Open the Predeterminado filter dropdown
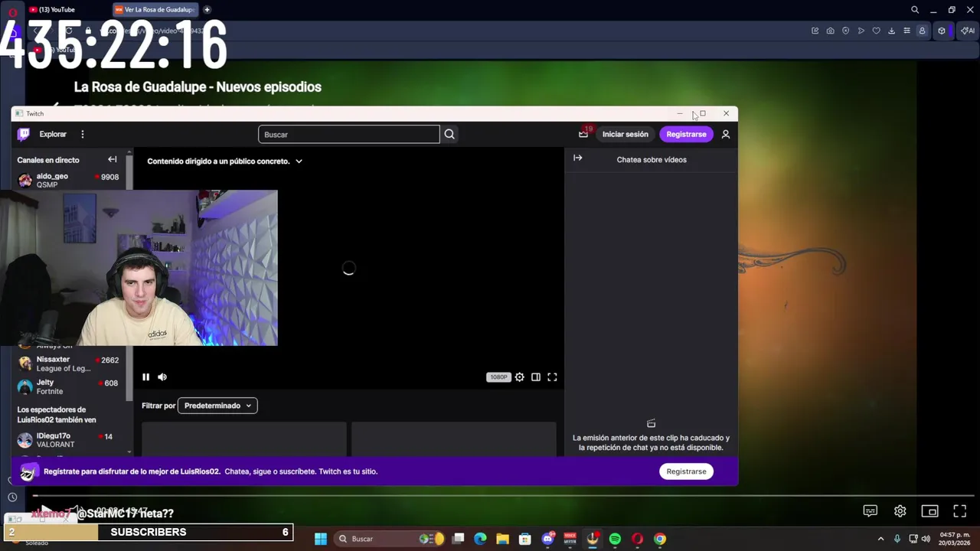980x551 pixels. click(217, 406)
